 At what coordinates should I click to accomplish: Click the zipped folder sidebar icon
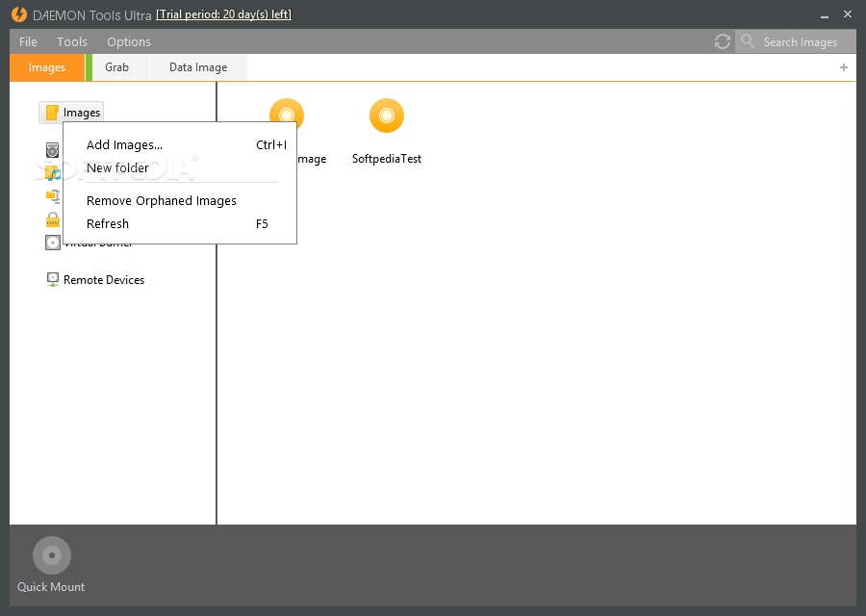(53, 196)
